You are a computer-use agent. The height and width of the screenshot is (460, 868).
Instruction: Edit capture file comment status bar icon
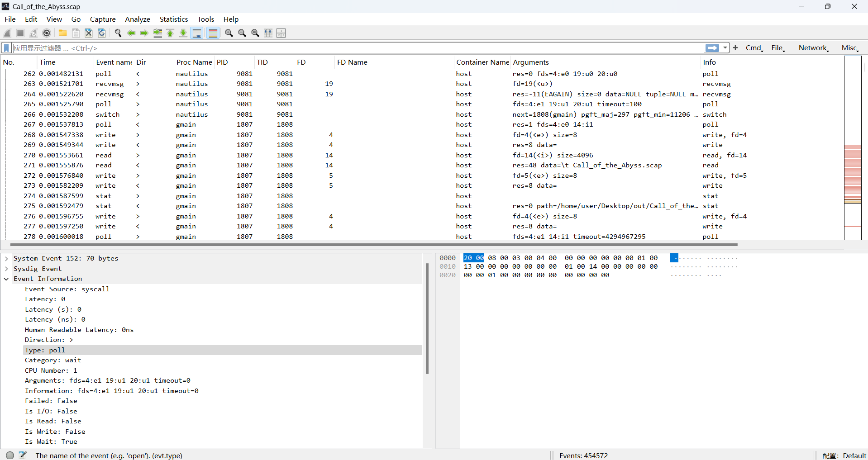pos(23,455)
